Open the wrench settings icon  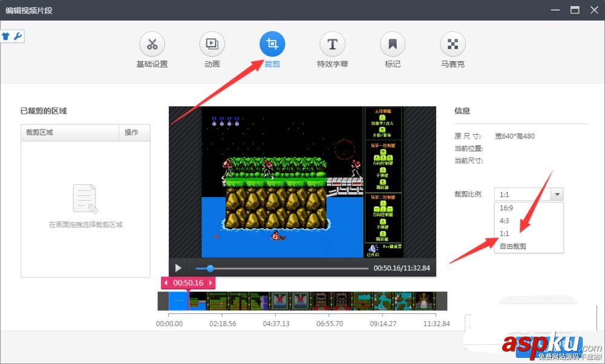pyautogui.click(x=18, y=36)
